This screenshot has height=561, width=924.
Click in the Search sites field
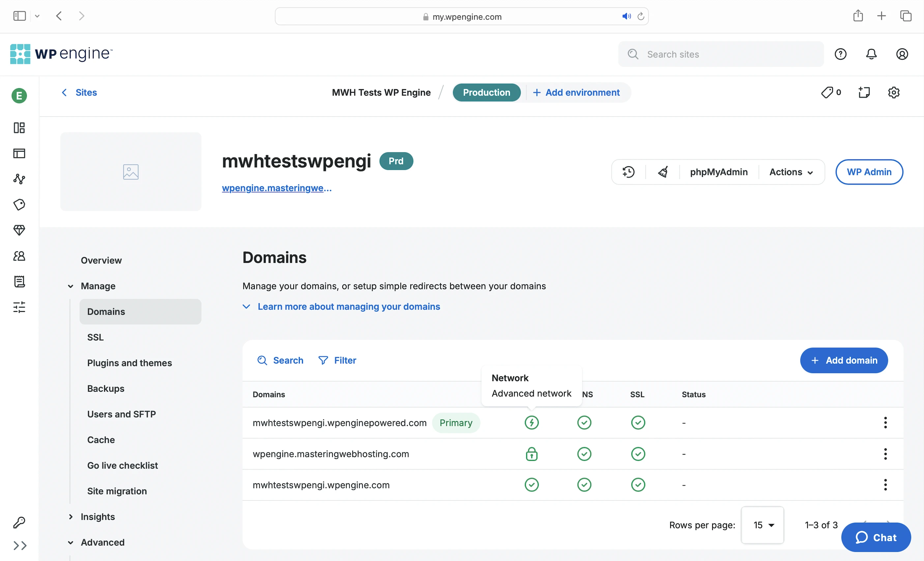[728, 54]
